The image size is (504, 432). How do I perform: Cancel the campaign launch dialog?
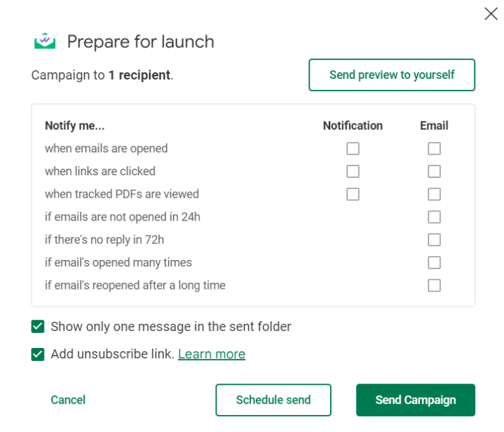click(68, 400)
